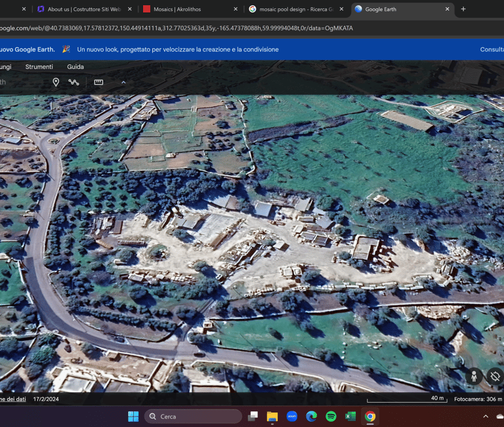Open Excel from the taskbar

[x=350, y=417]
